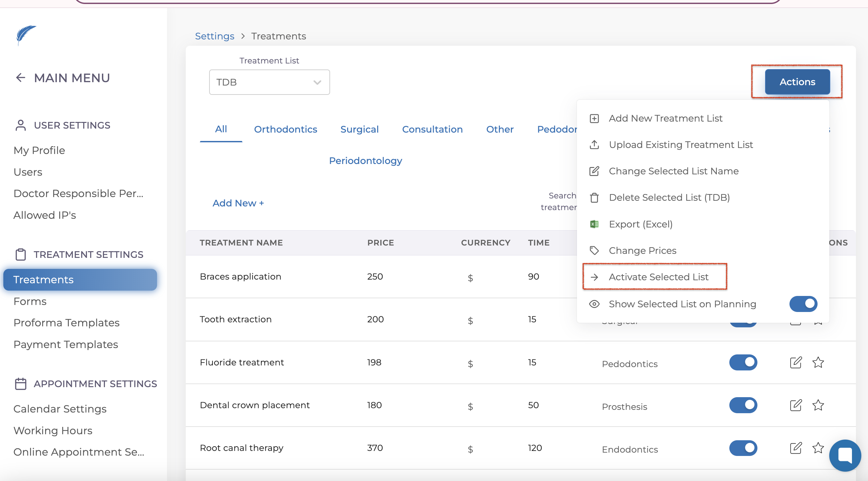The width and height of the screenshot is (868, 481).
Task: Click the Export (Excel) icon
Action: click(594, 224)
